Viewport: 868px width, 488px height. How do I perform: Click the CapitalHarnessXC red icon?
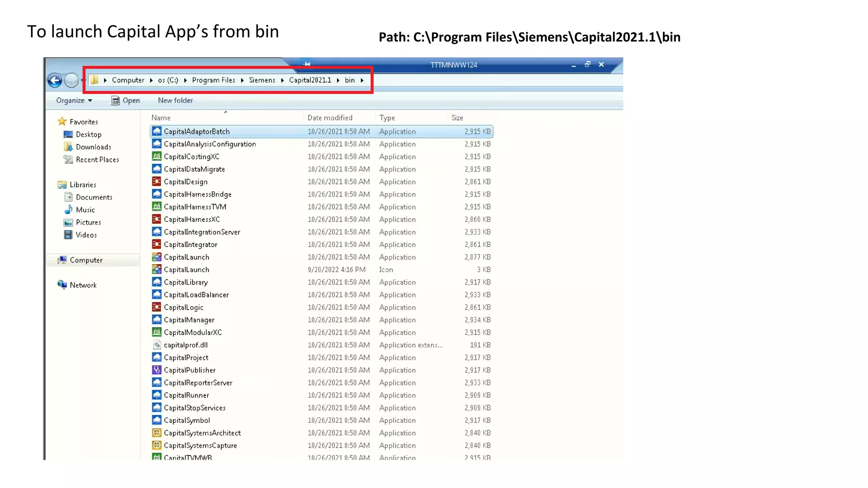pos(157,219)
